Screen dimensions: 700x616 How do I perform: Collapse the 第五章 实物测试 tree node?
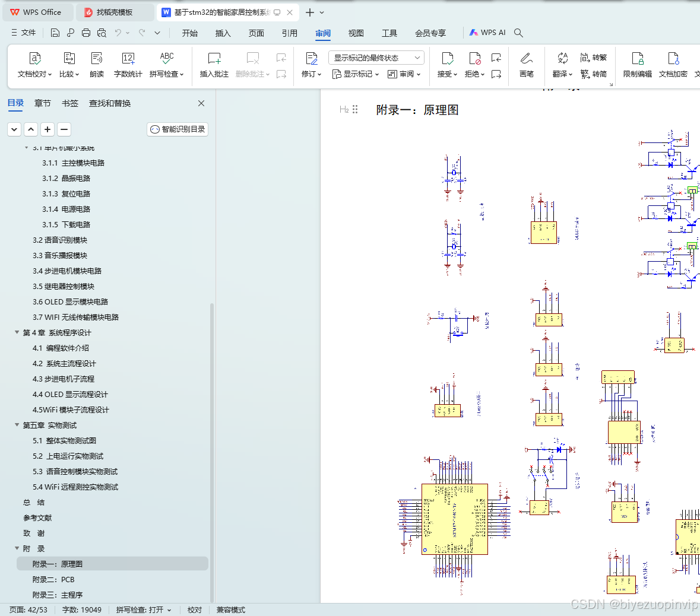(x=17, y=424)
